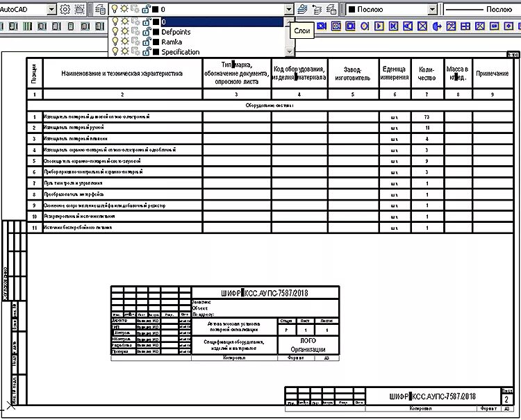Click the Ramka layer color swatch

pos(156,42)
